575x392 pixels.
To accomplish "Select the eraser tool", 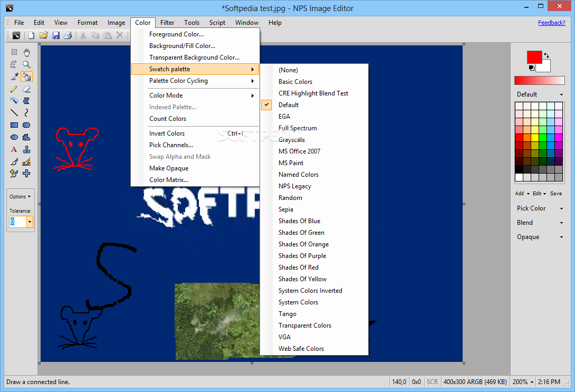I will (26, 89).
